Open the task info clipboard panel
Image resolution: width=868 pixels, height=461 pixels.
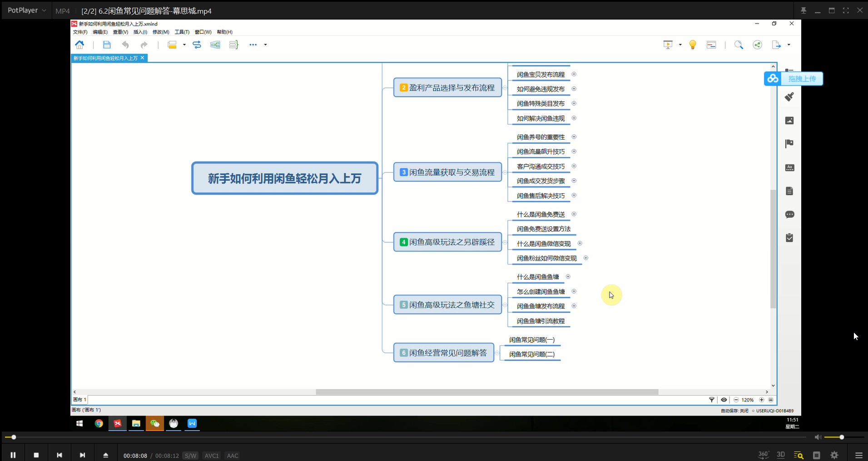pos(789,238)
